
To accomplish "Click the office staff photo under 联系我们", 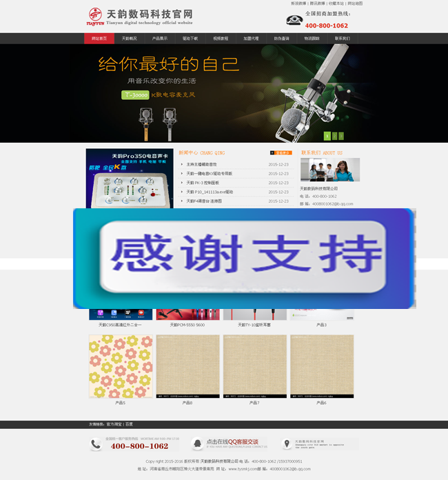I will coord(330,170).
